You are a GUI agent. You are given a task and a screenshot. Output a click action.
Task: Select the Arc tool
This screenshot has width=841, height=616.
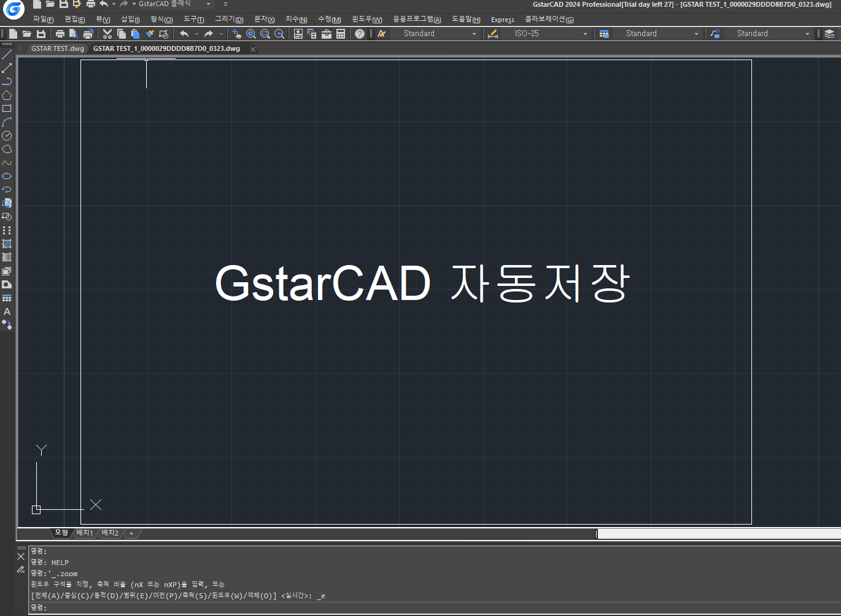pos(7,122)
